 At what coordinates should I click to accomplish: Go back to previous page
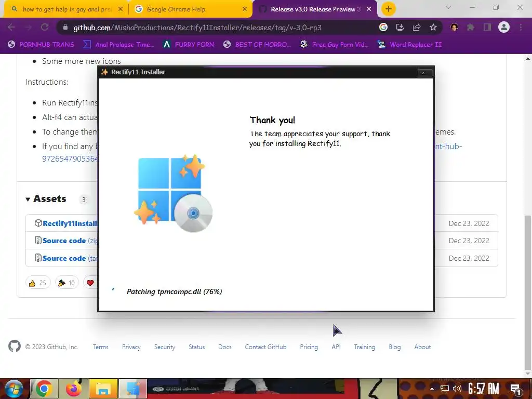[11, 27]
